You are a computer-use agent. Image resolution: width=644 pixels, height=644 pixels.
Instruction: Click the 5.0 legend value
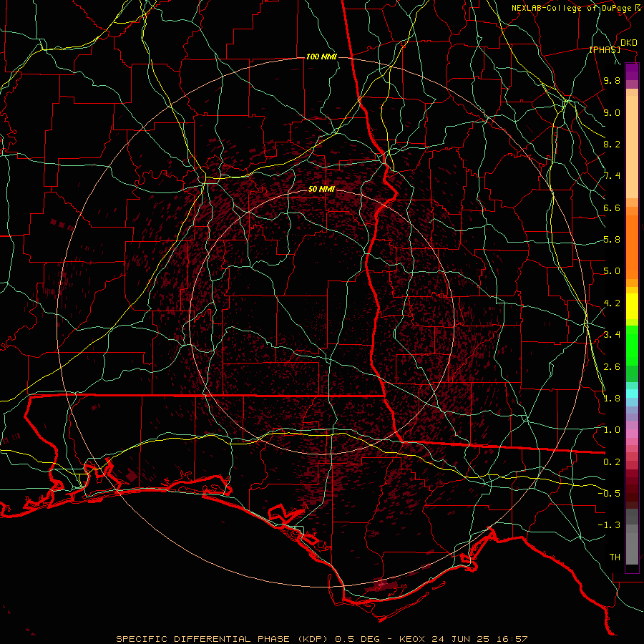[612, 271]
